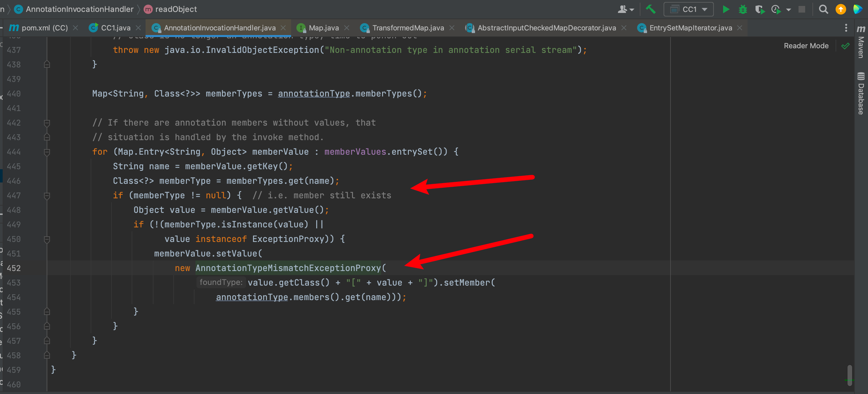Toggle fold end marker at line 455
The width and height of the screenshot is (868, 394).
pyautogui.click(x=47, y=312)
